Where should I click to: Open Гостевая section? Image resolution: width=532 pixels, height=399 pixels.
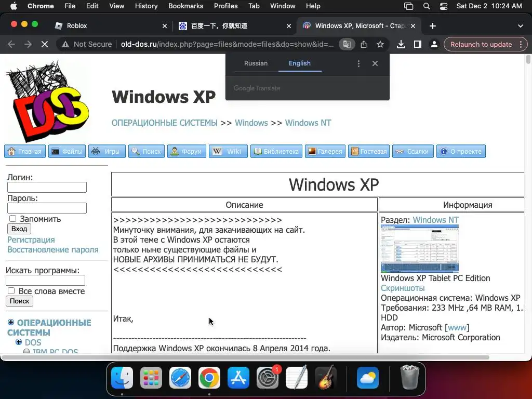click(x=369, y=151)
